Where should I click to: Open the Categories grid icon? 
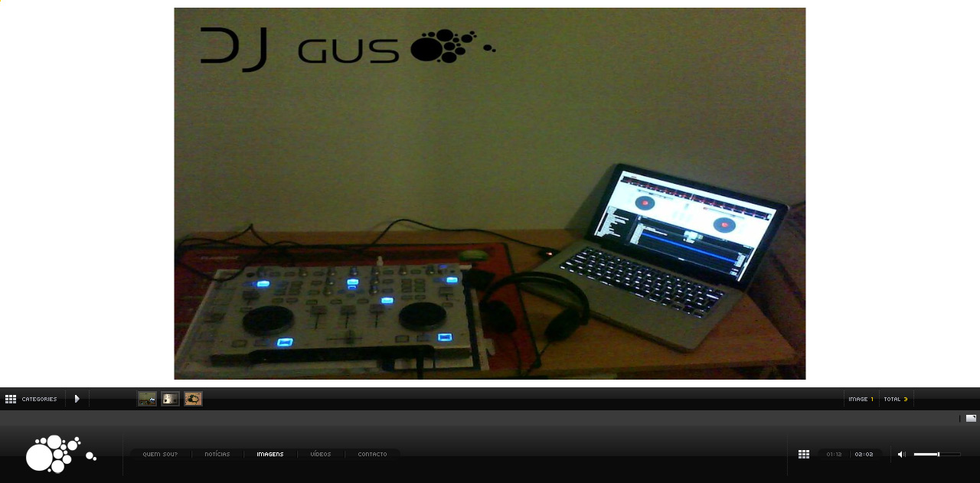coord(11,399)
